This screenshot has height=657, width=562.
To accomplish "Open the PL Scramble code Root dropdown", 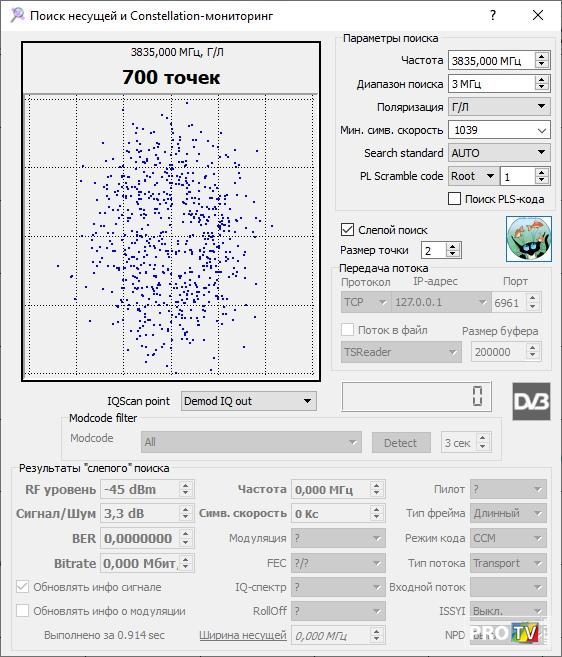I will 473,176.
